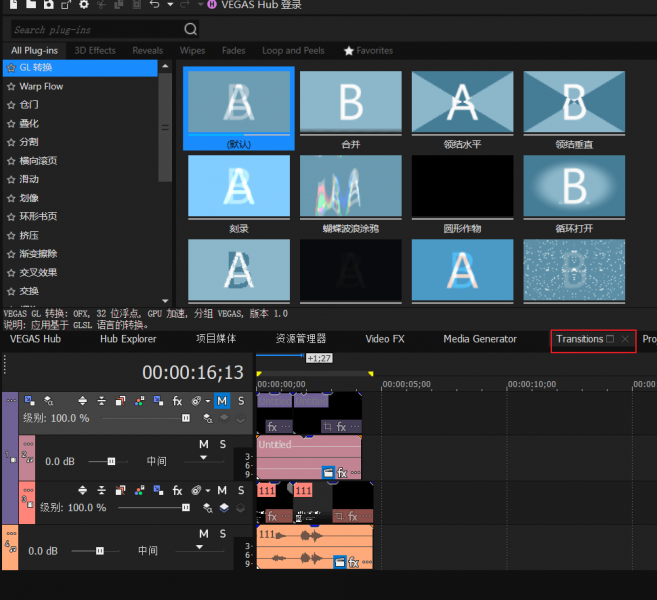The height and width of the screenshot is (600, 657).
Task: Open dropdown arrow under M on pink audio track
Action: click(x=204, y=458)
